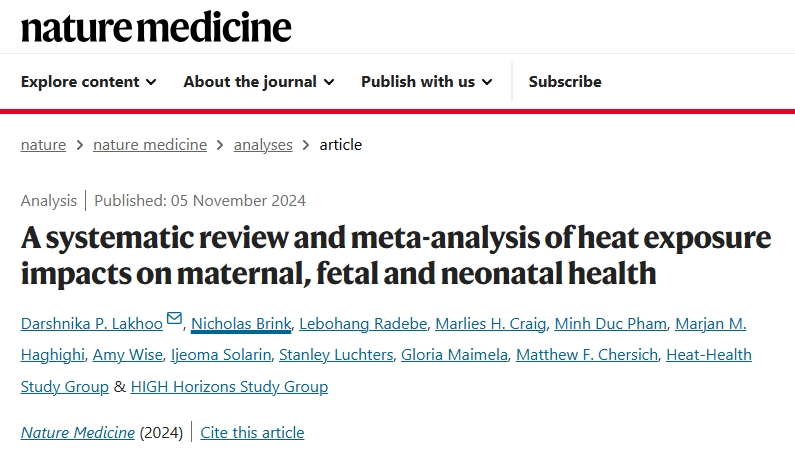Select author Nicholas Brink

pos(241,323)
